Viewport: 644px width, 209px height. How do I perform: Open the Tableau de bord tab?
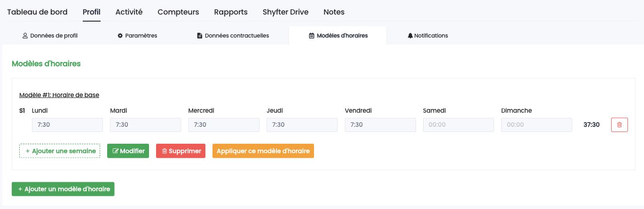[37, 12]
